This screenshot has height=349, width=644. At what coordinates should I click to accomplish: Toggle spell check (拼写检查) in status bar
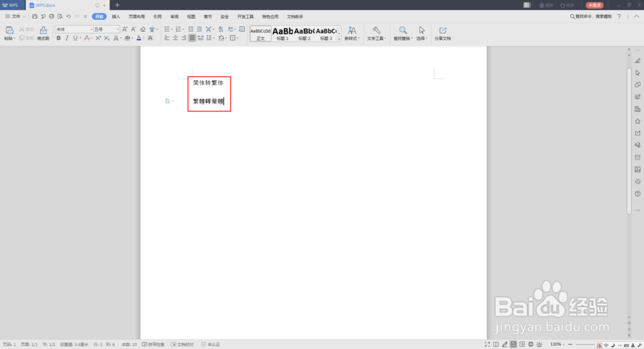point(153,344)
